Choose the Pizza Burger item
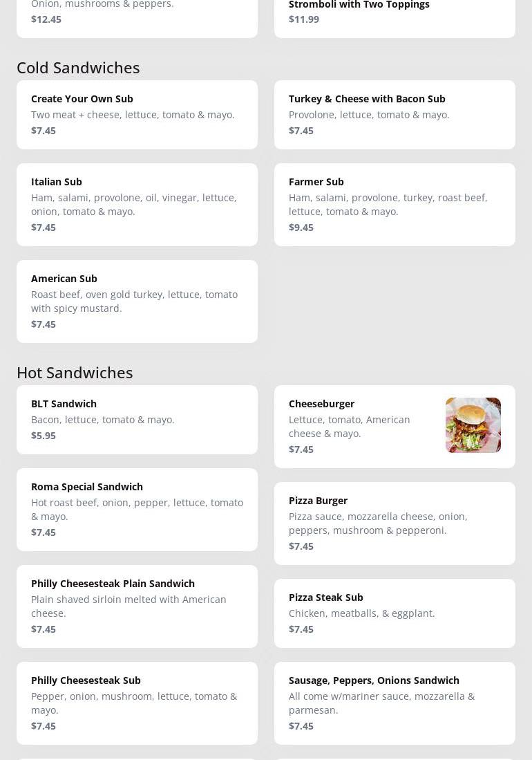532x760 pixels. tap(395, 523)
